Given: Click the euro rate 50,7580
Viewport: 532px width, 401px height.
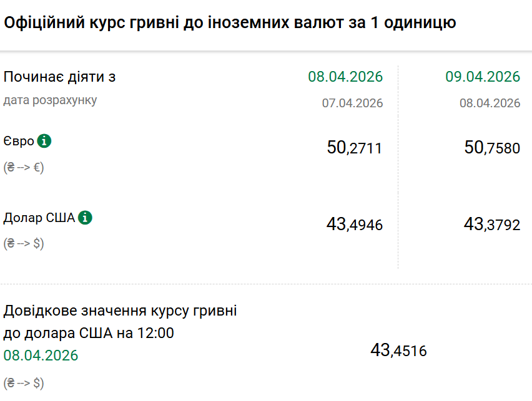Looking at the screenshot, I should click(x=492, y=148).
